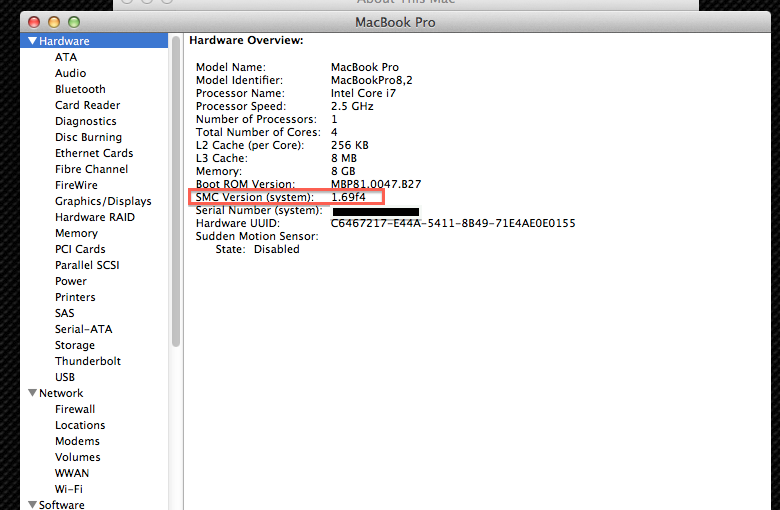Select Locations under Network
The image size is (780, 510).
point(80,425)
